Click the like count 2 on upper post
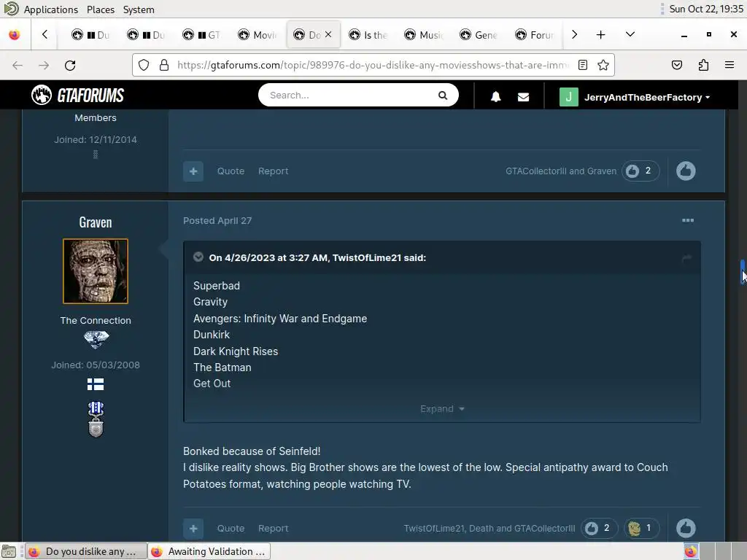 pyautogui.click(x=640, y=171)
